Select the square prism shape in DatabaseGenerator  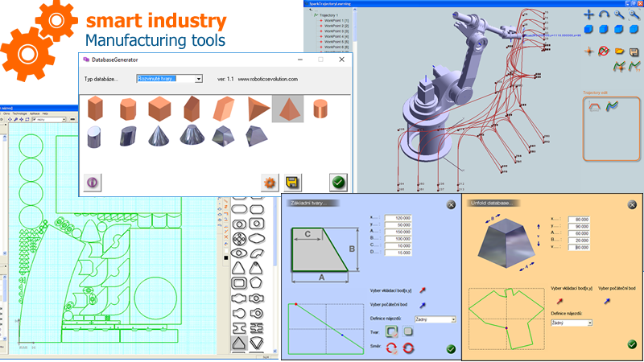point(95,109)
